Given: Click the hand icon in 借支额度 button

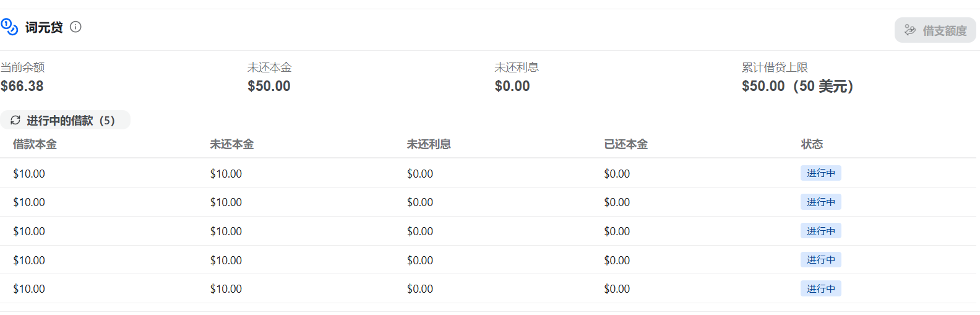Looking at the screenshot, I should point(910,30).
